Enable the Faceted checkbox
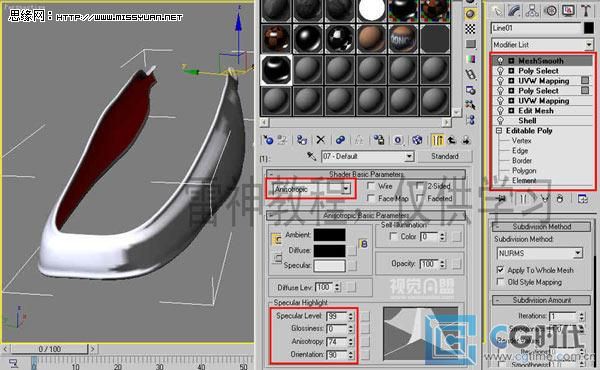Image resolution: width=600 pixels, height=370 pixels. point(420,198)
